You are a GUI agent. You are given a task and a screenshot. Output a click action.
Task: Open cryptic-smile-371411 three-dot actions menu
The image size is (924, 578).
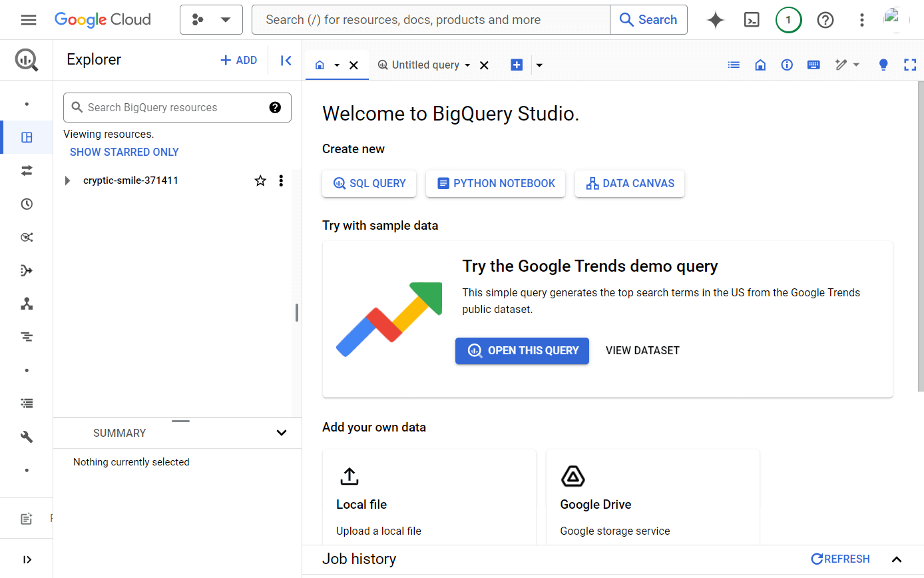(281, 180)
